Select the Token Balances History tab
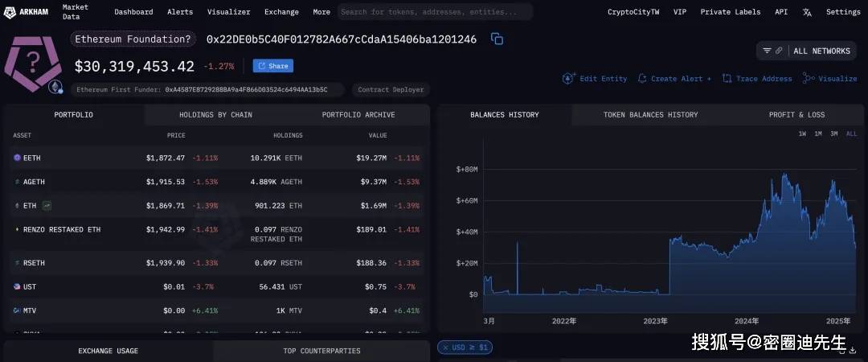868x362 pixels. [x=650, y=115]
